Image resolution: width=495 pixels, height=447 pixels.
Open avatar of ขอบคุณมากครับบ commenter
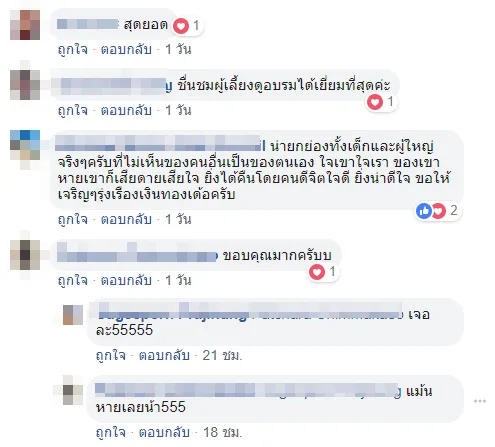click(x=25, y=255)
